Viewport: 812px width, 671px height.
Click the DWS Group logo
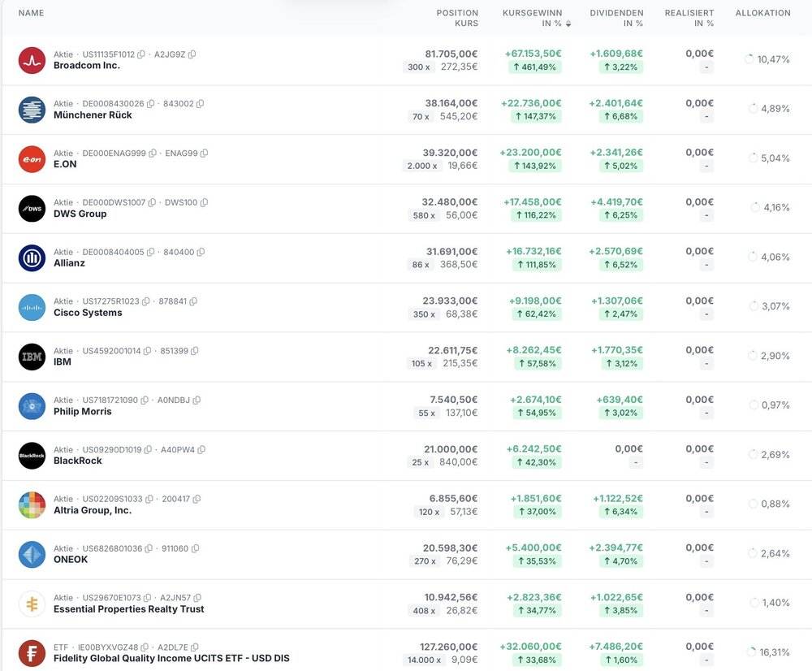[32, 209]
